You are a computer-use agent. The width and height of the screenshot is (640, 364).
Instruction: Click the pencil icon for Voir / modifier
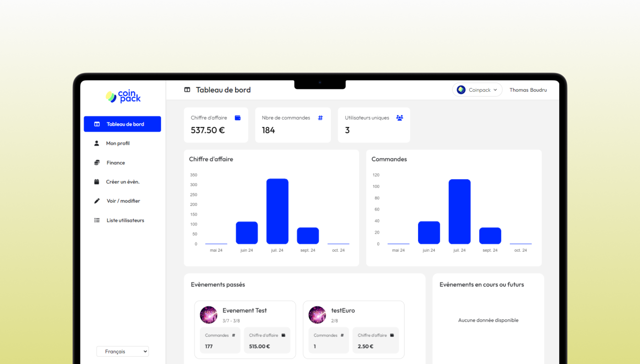pyautogui.click(x=97, y=201)
